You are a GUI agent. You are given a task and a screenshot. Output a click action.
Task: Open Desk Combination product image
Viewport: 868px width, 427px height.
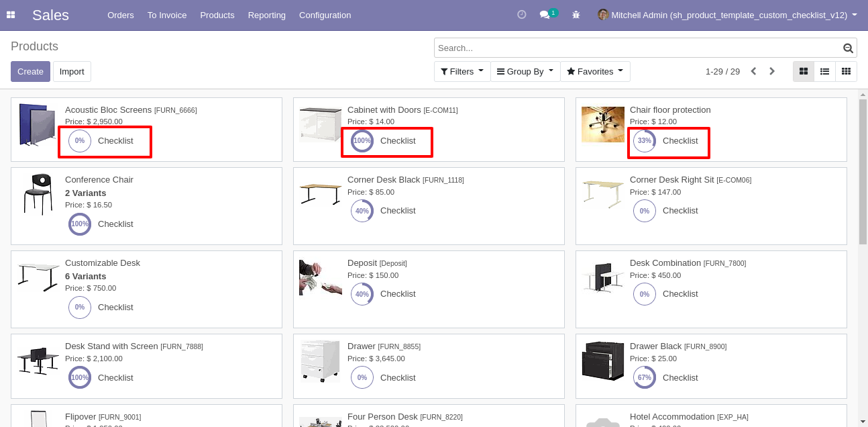pos(603,278)
